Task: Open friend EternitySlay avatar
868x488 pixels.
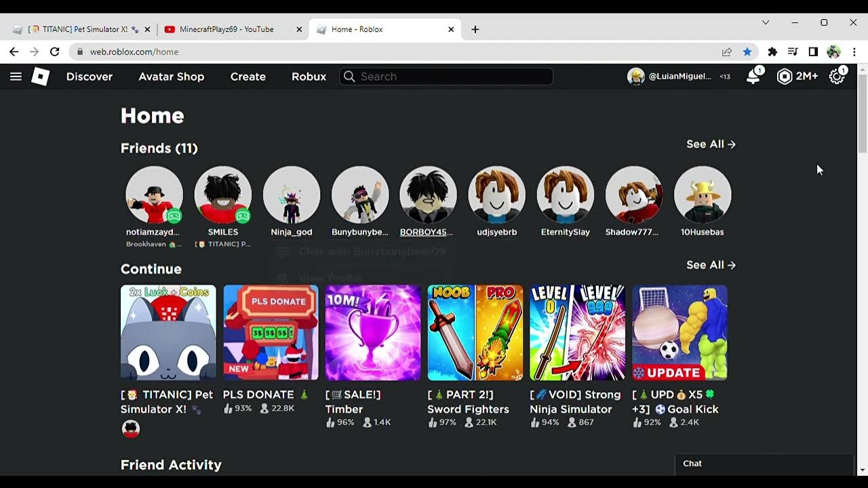Action: coord(566,195)
